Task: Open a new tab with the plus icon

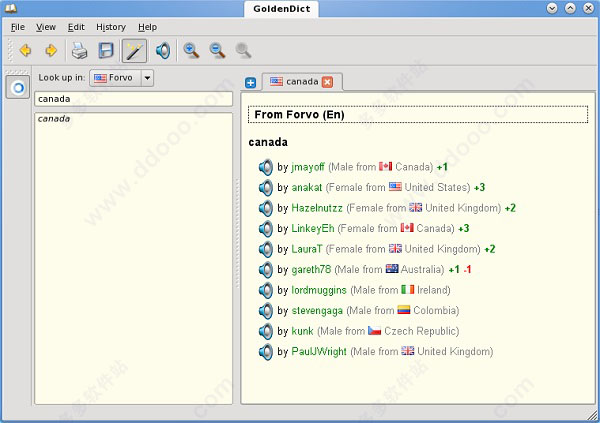Action: (251, 83)
